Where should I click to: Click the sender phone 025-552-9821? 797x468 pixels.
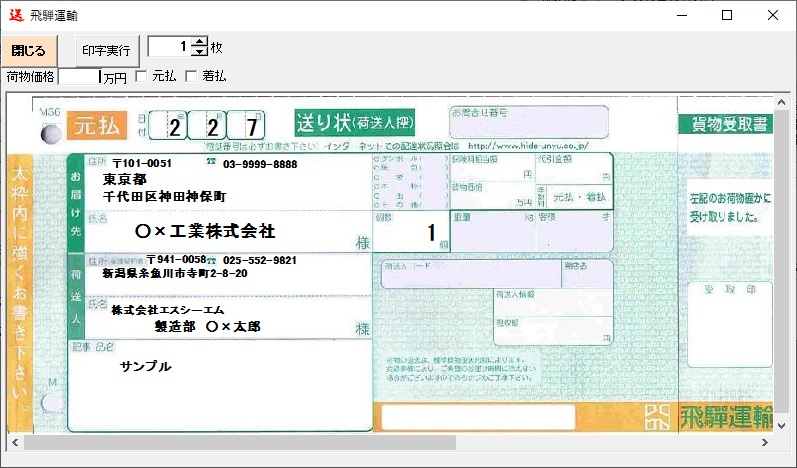260,260
